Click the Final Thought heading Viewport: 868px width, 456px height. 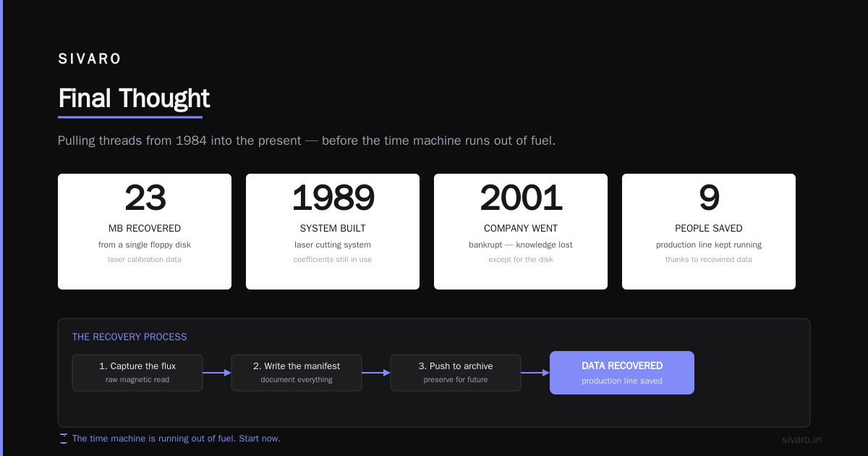click(134, 98)
